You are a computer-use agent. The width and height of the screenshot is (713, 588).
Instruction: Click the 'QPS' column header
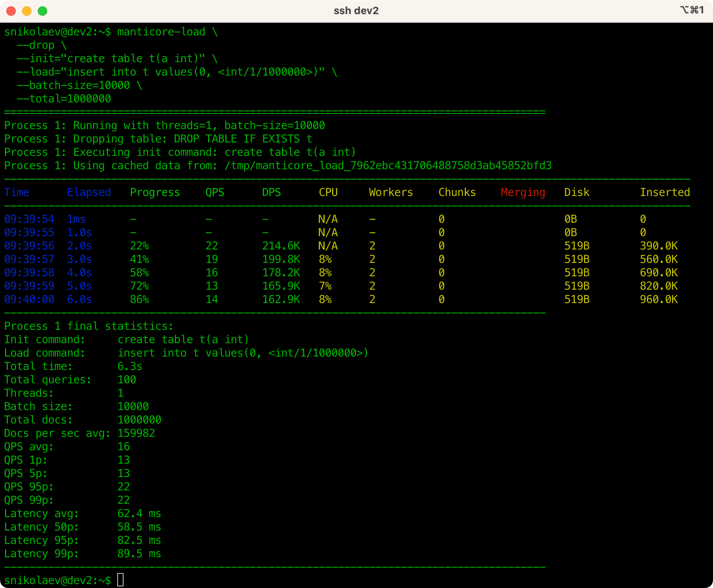point(215,192)
